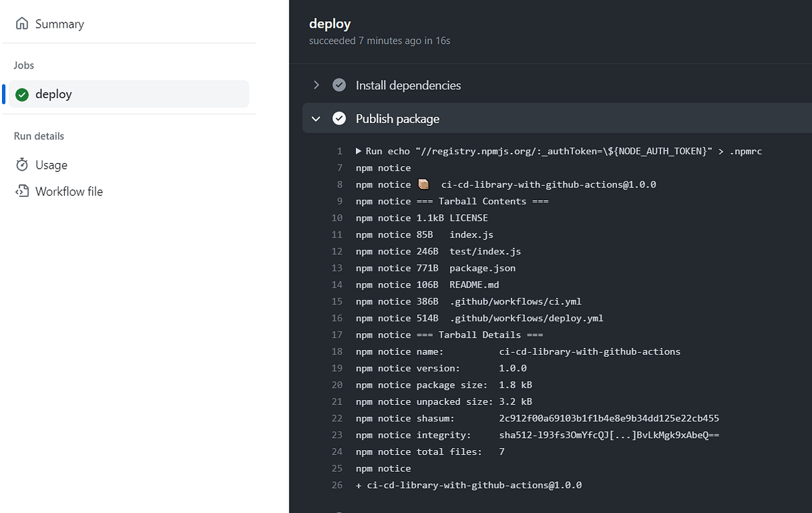Collapse the Publish package step

coord(315,118)
